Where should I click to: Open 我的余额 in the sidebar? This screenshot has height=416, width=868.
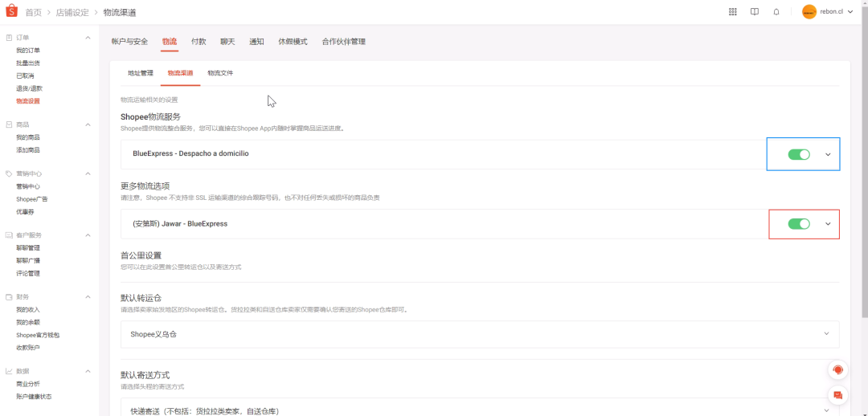pyautogui.click(x=28, y=323)
